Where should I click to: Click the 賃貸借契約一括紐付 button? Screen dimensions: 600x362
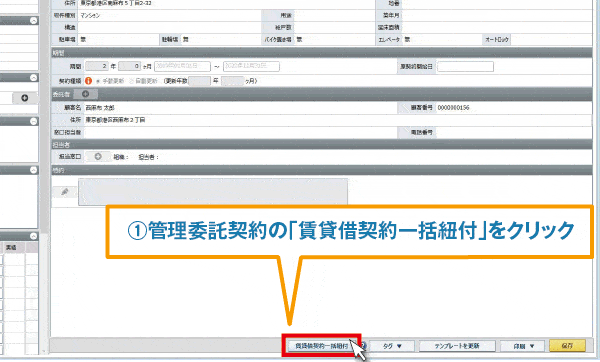point(322,346)
